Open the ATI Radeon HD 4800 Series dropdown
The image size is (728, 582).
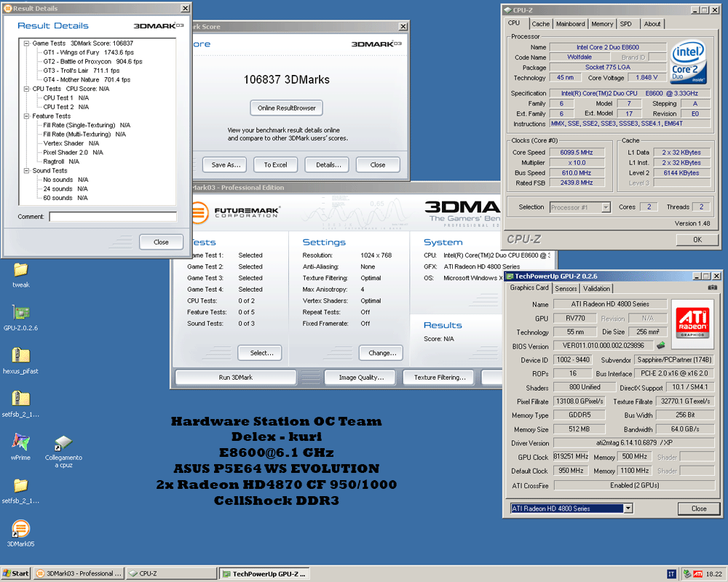coord(628,509)
